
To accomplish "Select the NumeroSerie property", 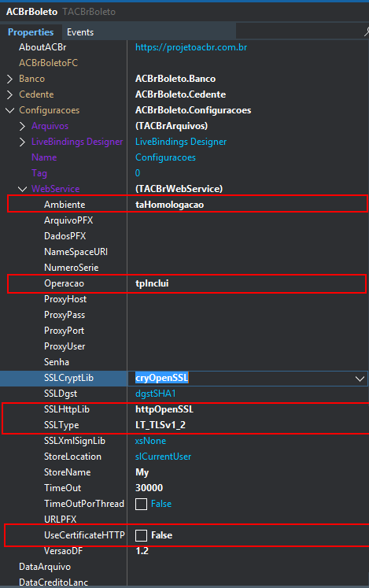I will (72, 268).
